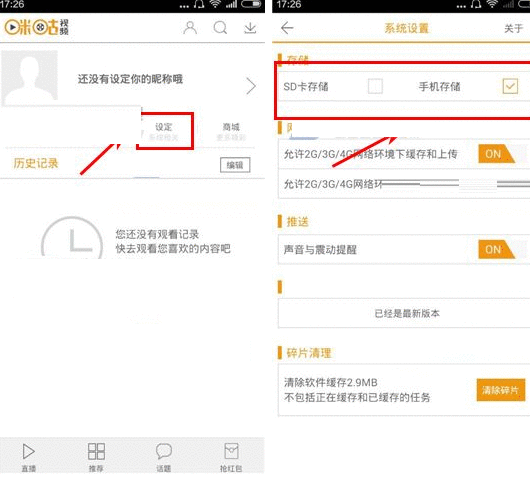The width and height of the screenshot is (530, 480).
Task: Uncheck the 手机存储 checkbox
Action: 510,86
